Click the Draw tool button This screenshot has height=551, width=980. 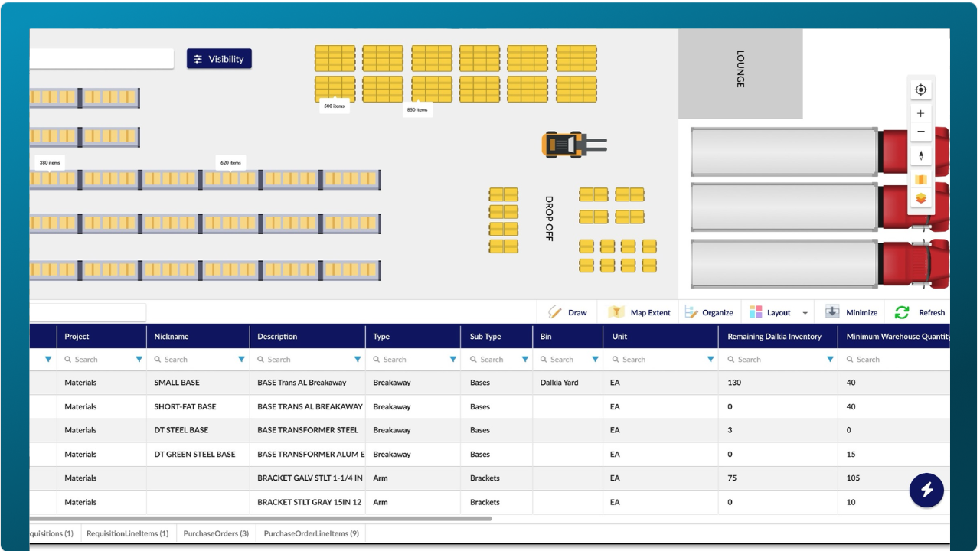[567, 312]
